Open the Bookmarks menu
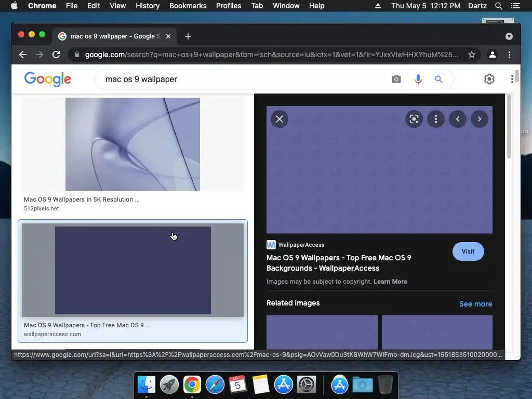The height and width of the screenshot is (399, 532). pos(188,6)
